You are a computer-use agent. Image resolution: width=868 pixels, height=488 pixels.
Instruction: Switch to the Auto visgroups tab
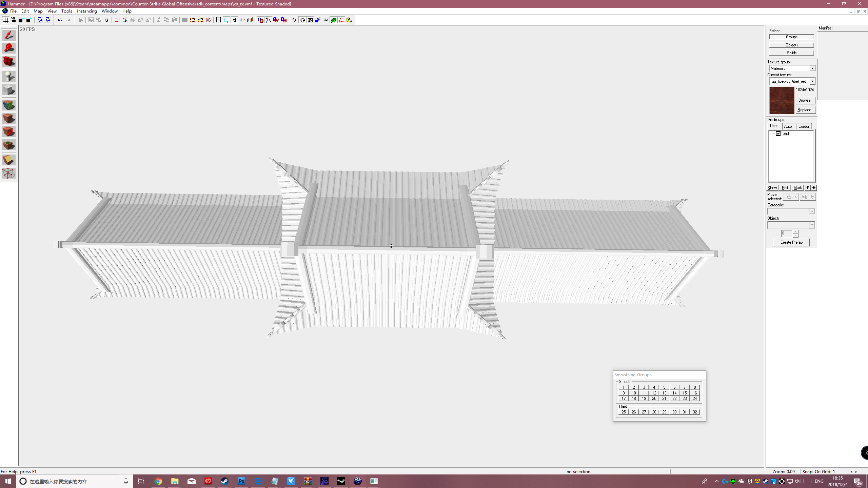pos(788,126)
